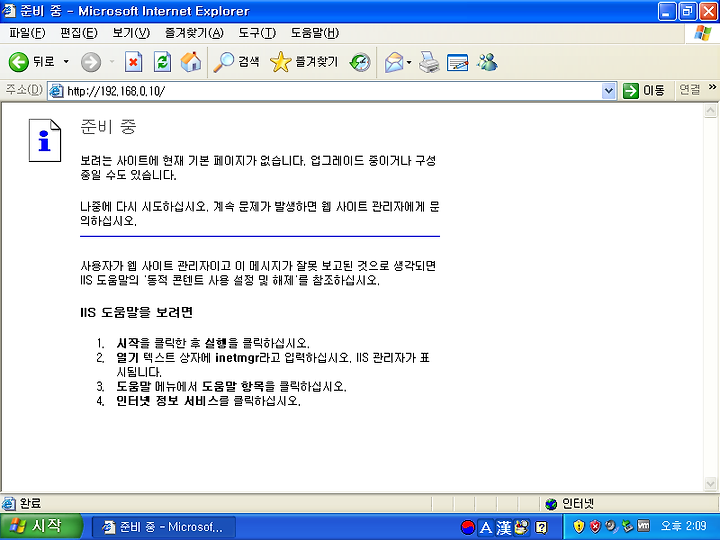Image resolution: width=720 pixels, height=540 pixels.
Task: Click the bold inetmgr text
Action: coord(237,358)
